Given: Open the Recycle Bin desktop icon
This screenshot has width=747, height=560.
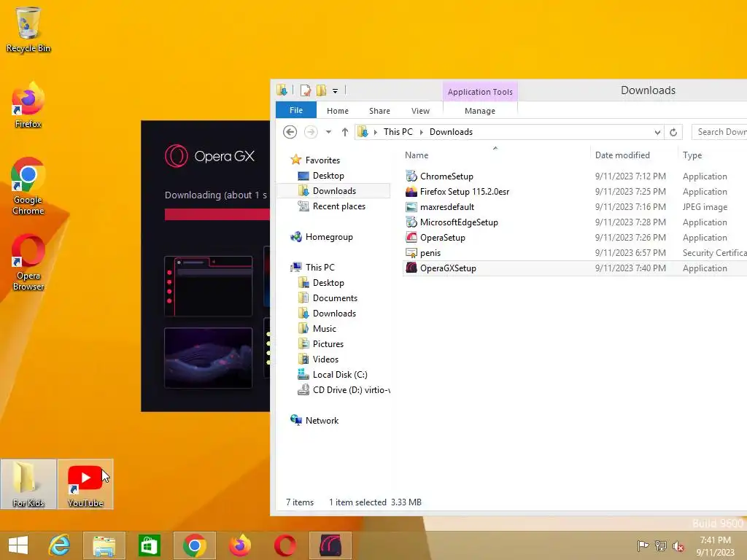Looking at the screenshot, I should [x=28, y=29].
